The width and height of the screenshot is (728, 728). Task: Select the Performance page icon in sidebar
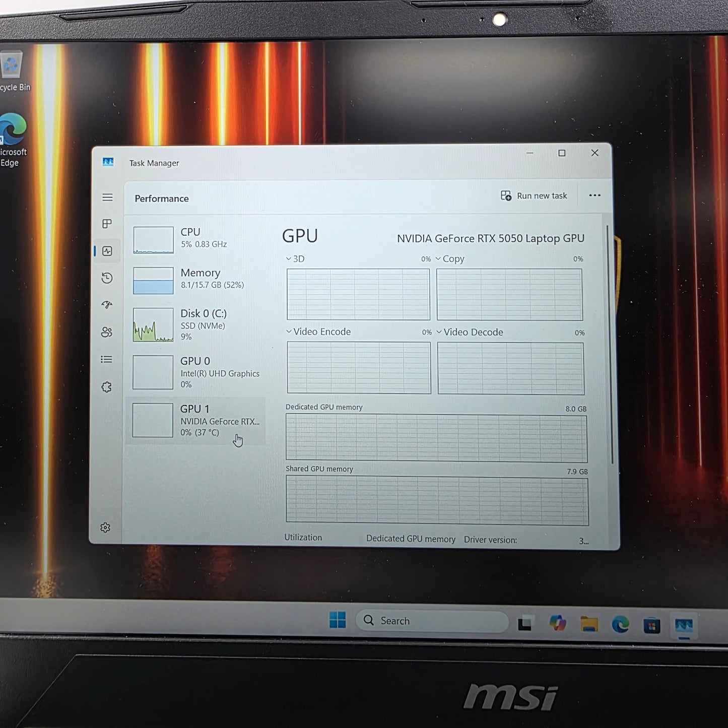tap(107, 251)
